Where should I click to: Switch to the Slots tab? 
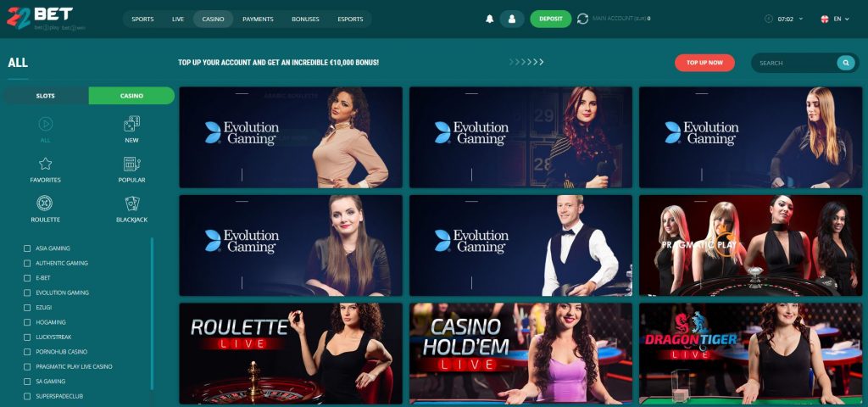(46, 96)
